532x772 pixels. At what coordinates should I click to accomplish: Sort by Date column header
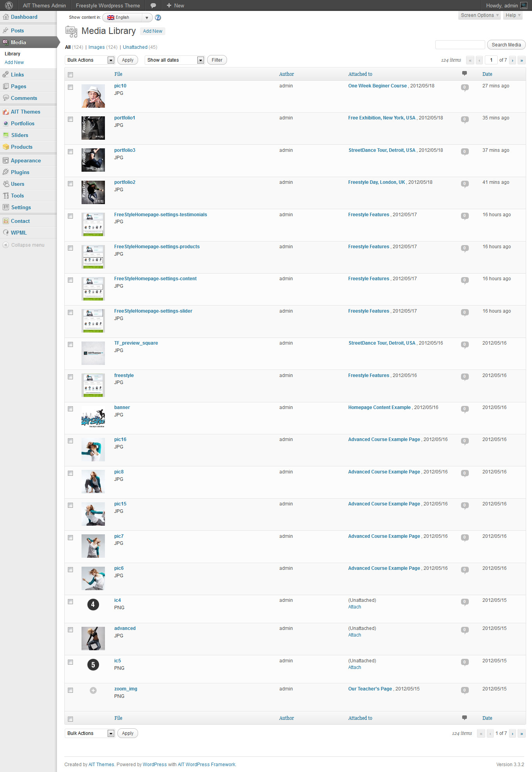click(x=487, y=74)
